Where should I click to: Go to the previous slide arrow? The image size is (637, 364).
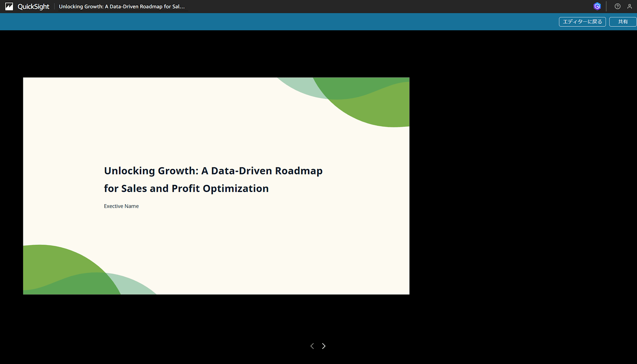(x=312, y=346)
